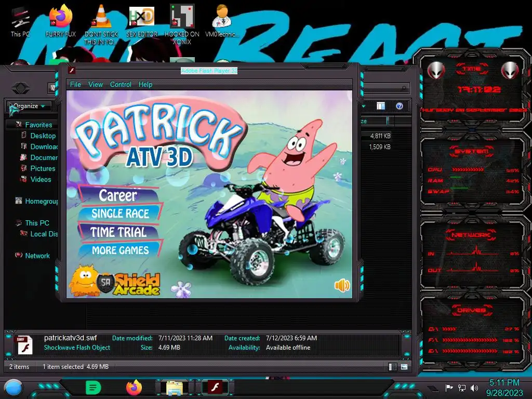Open the Action Center flag tray icon
The image size is (532, 399).
click(x=449, y=388)
